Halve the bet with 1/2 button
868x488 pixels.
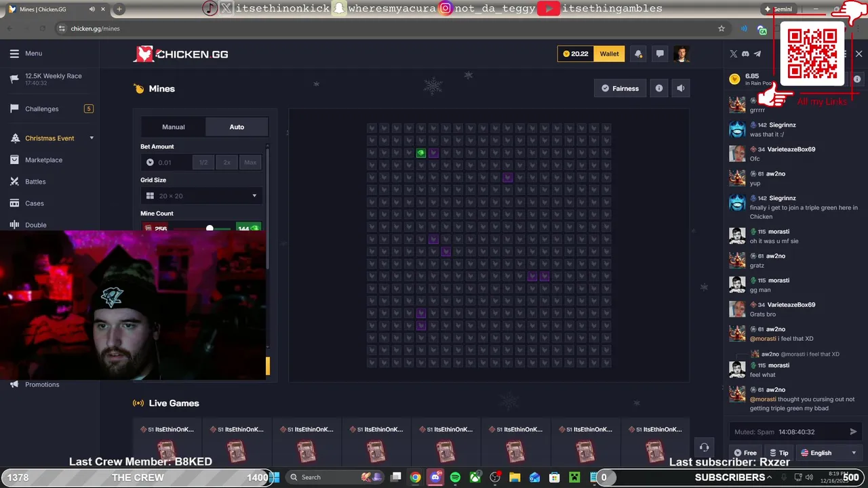click(203, 163)
